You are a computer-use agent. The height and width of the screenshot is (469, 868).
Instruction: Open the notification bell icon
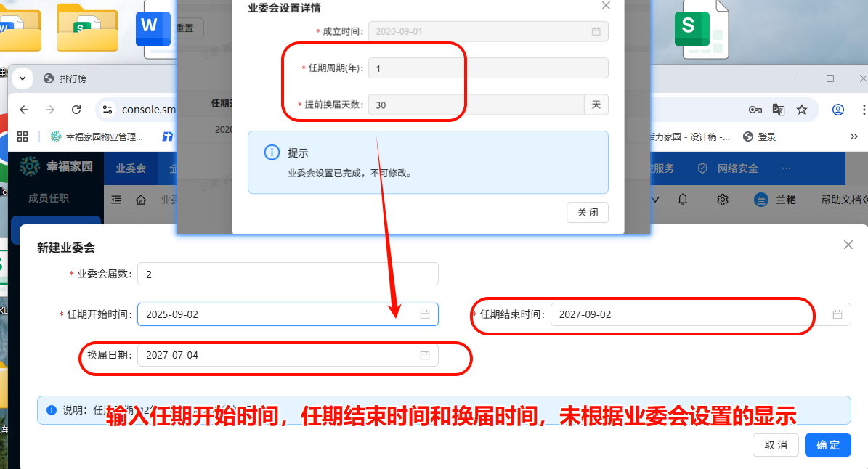[683, 199]
